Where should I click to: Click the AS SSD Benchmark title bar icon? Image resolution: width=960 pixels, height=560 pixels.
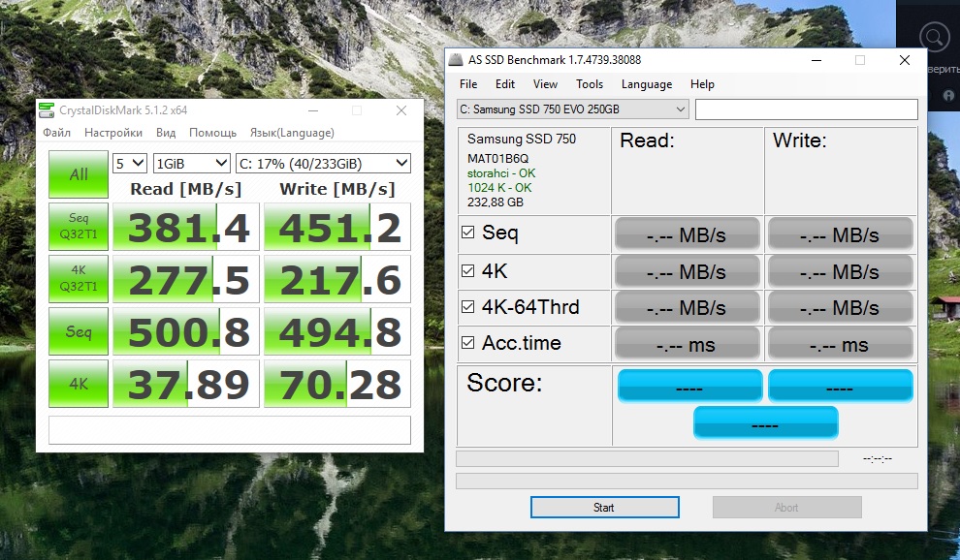(456, 60)
